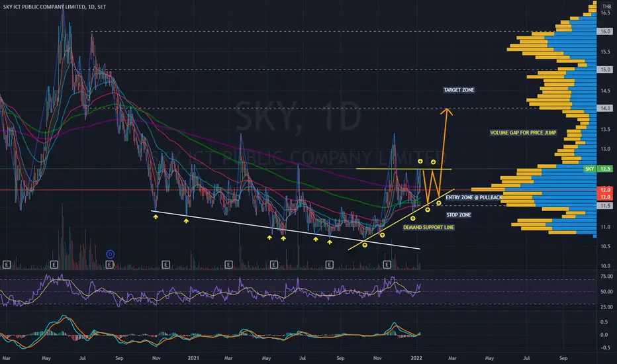The image size is (617, 364).
Task: Select the white descending trendline drawing
Action: click(x=286, y=230)
